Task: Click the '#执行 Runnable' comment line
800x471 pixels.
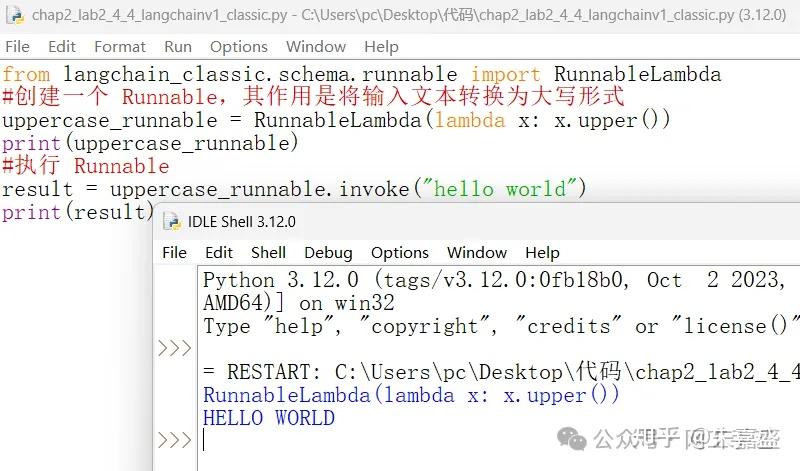Action: coord(86,166)
